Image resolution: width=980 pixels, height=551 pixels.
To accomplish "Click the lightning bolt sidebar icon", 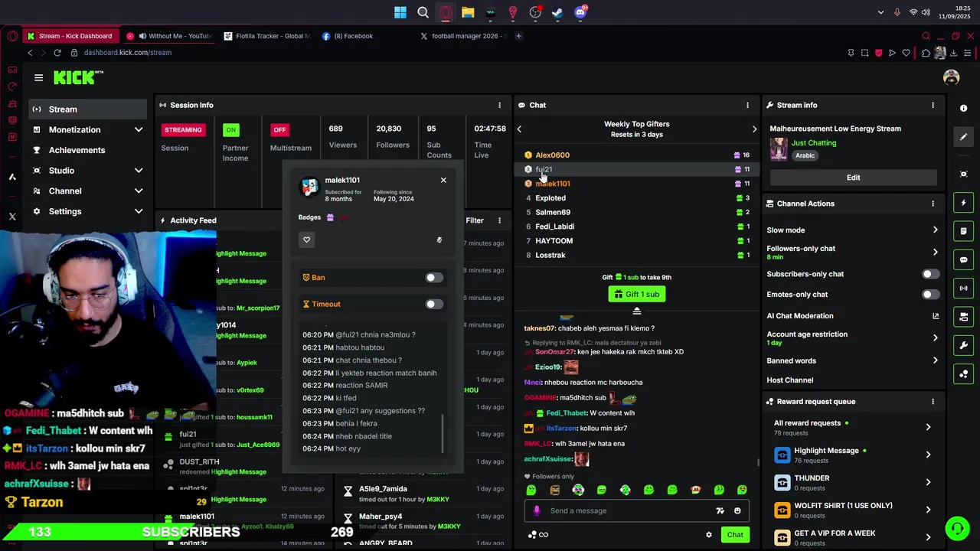I will point(964,203).
